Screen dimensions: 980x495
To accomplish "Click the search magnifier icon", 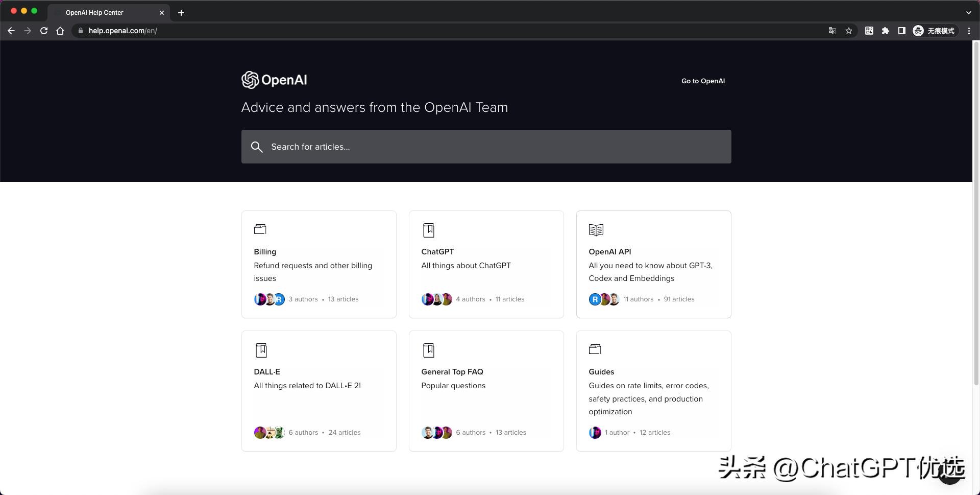I will [257, 147].
